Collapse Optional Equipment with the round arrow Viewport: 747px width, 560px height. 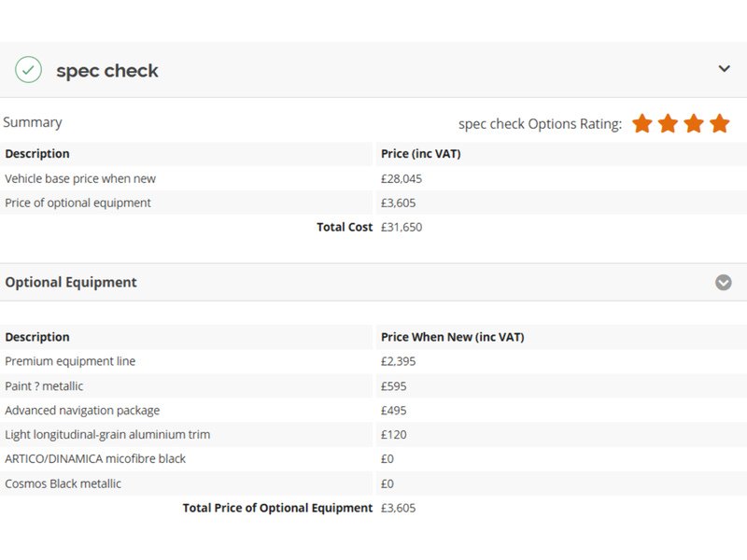723,282
